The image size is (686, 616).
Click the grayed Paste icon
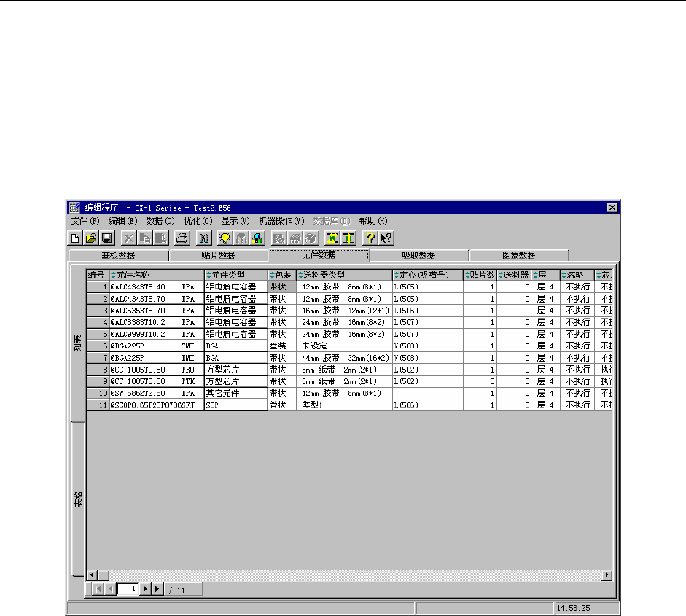coord(160,238)
